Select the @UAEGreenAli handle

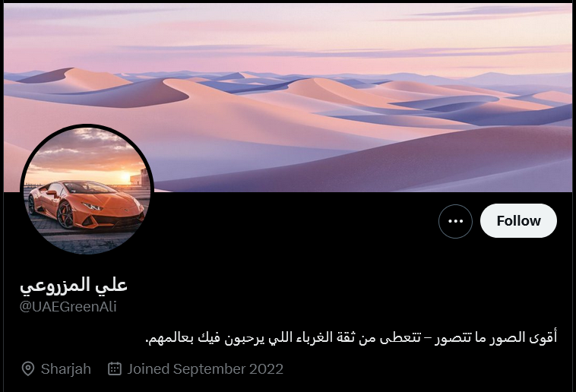(68, 306)
